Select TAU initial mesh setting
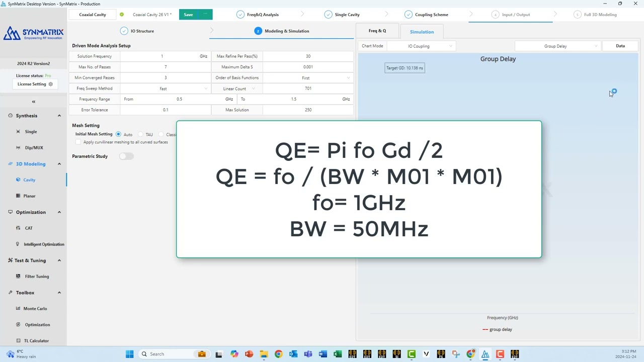This screenshot has width=644, height=362. [x=140, y=134]
